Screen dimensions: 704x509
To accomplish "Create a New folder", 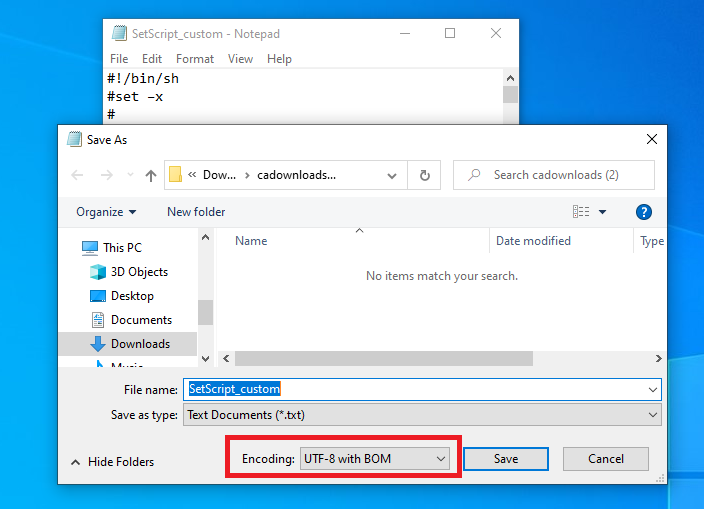I will [x=196, y=212].
